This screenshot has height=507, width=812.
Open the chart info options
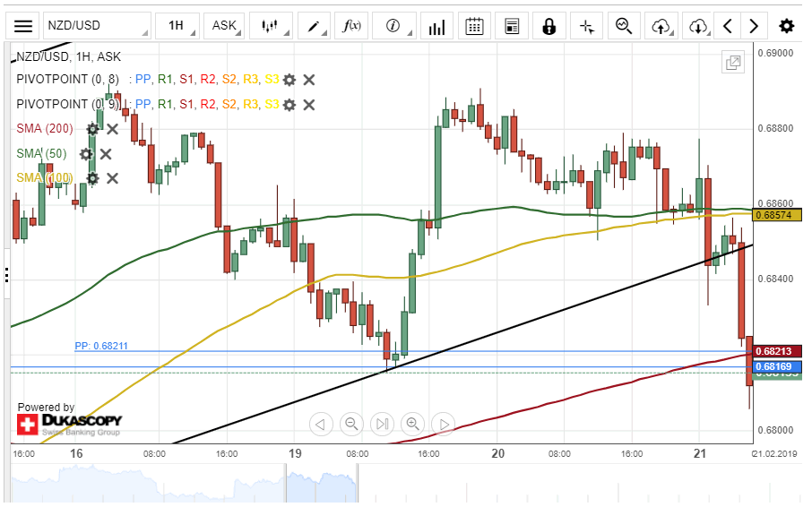click(x=394, y=25)
